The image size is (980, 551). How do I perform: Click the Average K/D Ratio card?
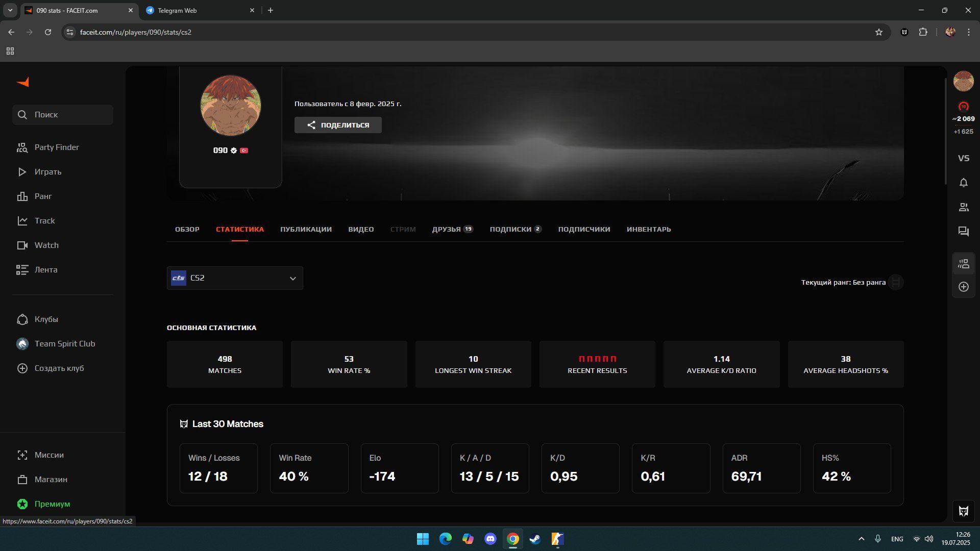tap(721, 364)
